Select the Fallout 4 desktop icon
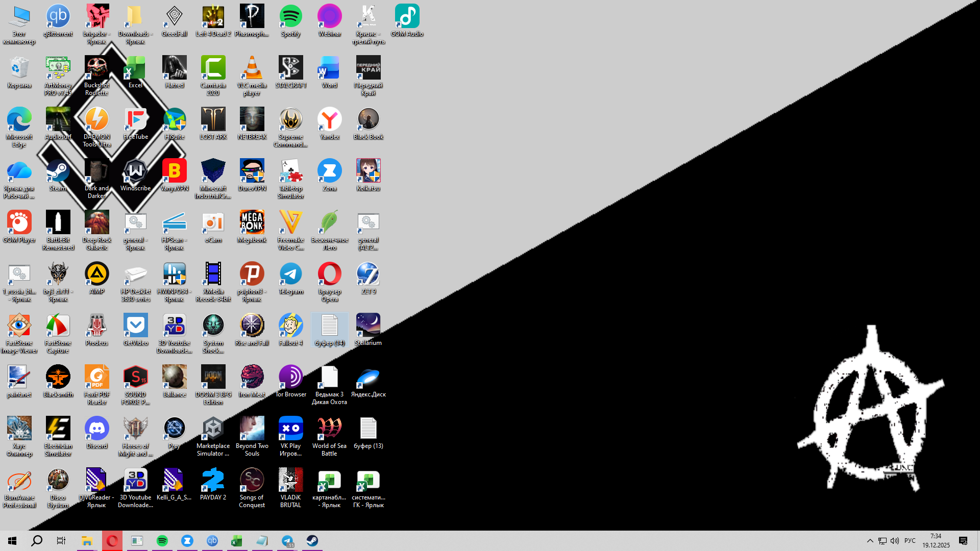The width and height of the screenshot is (980, 551). click(x=290, y=327)
